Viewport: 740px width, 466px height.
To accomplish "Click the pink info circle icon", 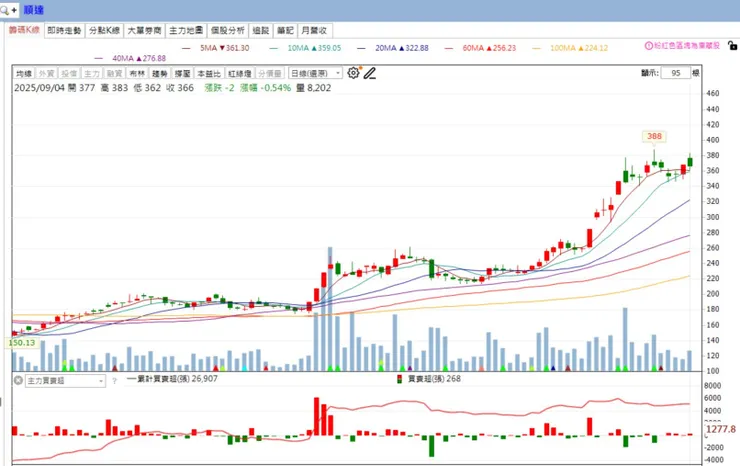I will 648,46.
